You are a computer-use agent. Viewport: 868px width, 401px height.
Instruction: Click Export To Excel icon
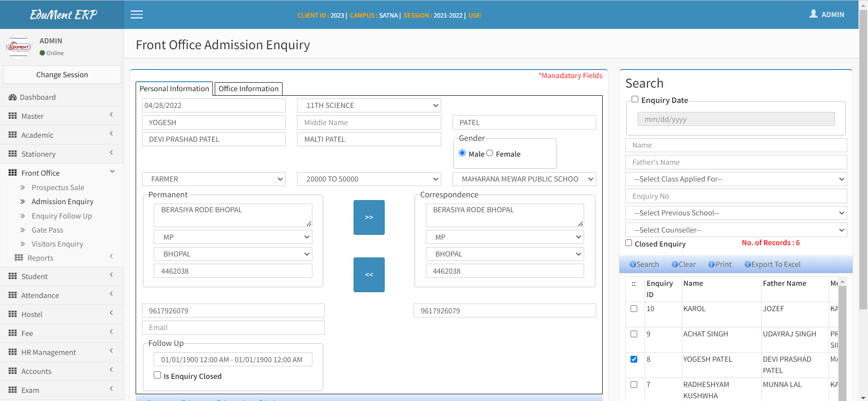747,265
